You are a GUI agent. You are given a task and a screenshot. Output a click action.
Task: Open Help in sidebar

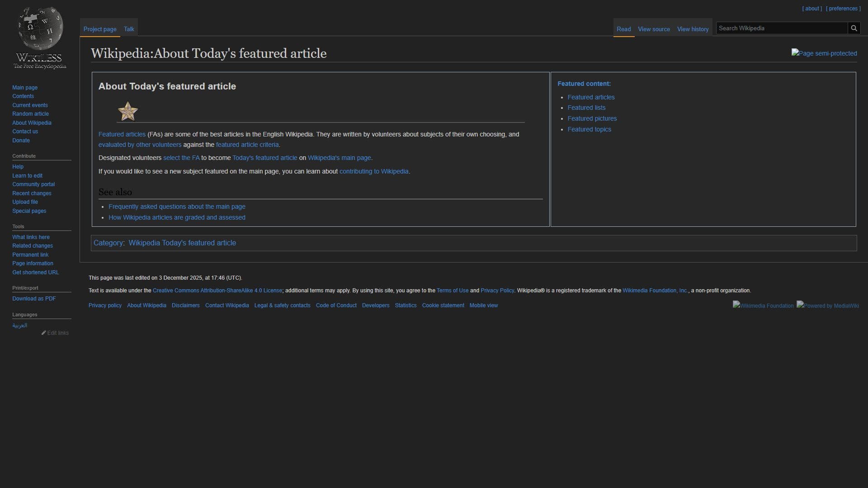pos(18,167)
